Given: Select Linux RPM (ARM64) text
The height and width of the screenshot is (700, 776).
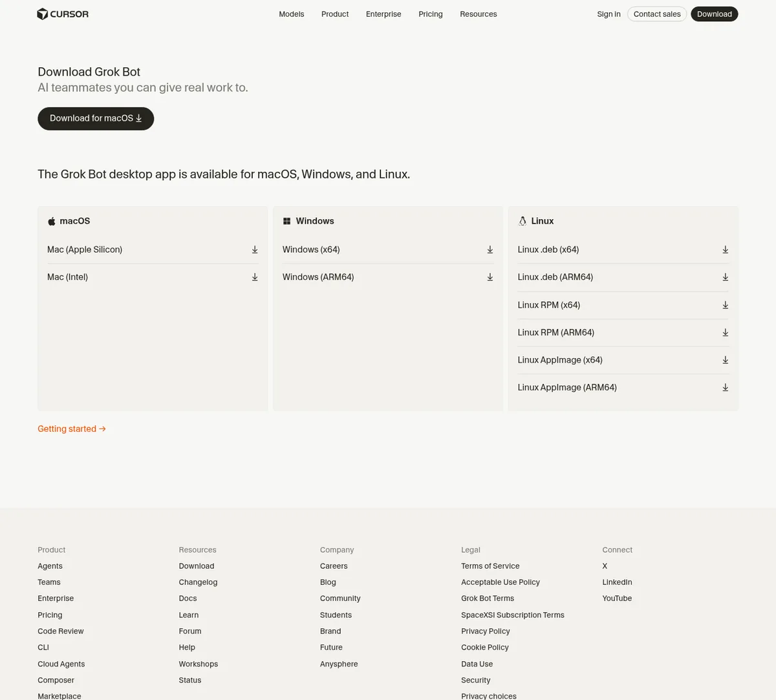Looking at the screenshot, I should [556, 333].
